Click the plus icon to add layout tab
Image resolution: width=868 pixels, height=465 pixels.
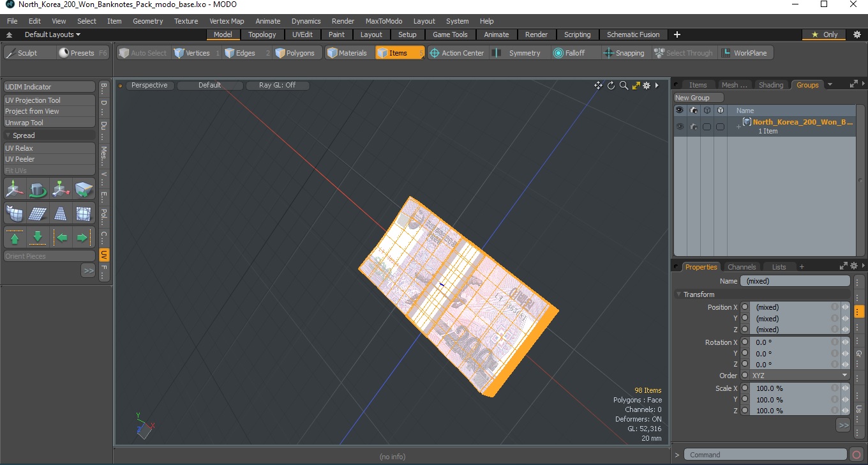point(677,34)
